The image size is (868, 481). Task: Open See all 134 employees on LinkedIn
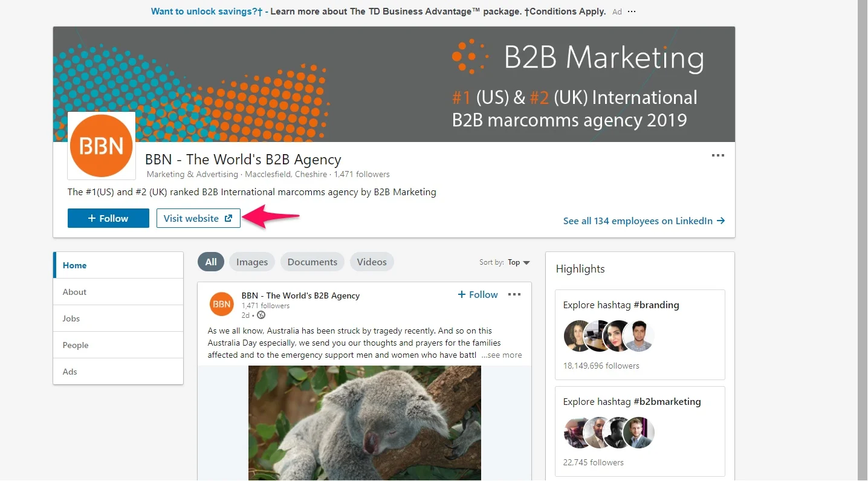point(644,221)
